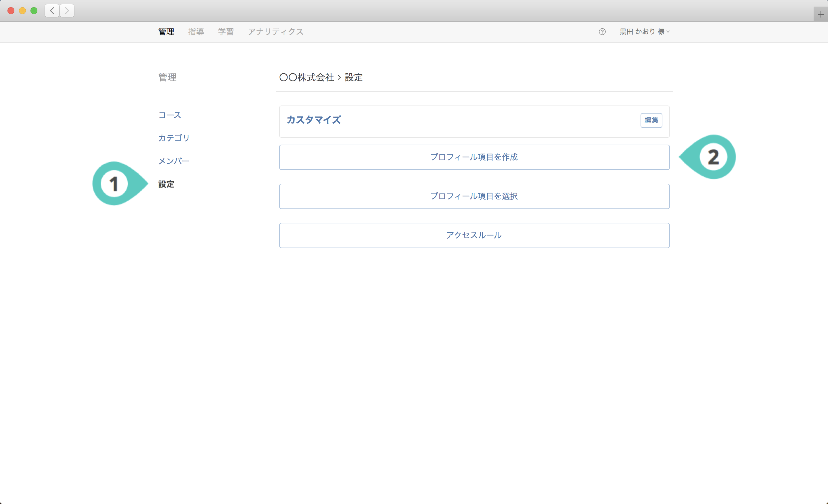Click the 編集 button in カスタマイズ

pyautogui.click(x=651, y=120)
